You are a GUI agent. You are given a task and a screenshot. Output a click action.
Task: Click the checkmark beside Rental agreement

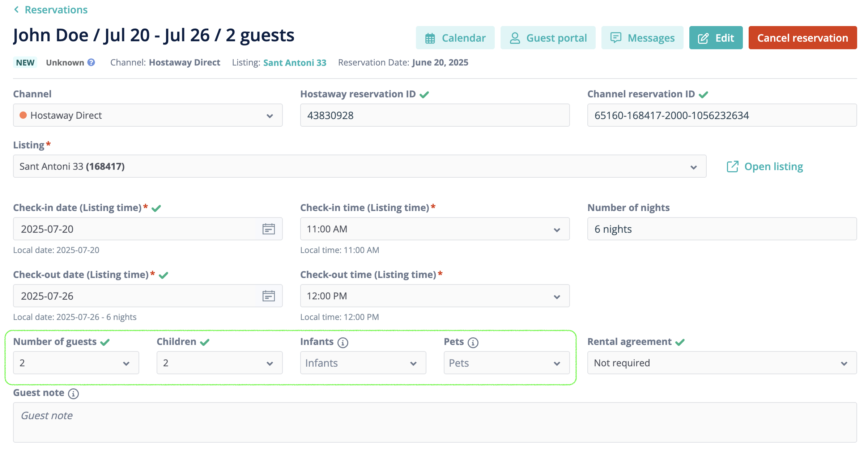click(x=680, y=342)
